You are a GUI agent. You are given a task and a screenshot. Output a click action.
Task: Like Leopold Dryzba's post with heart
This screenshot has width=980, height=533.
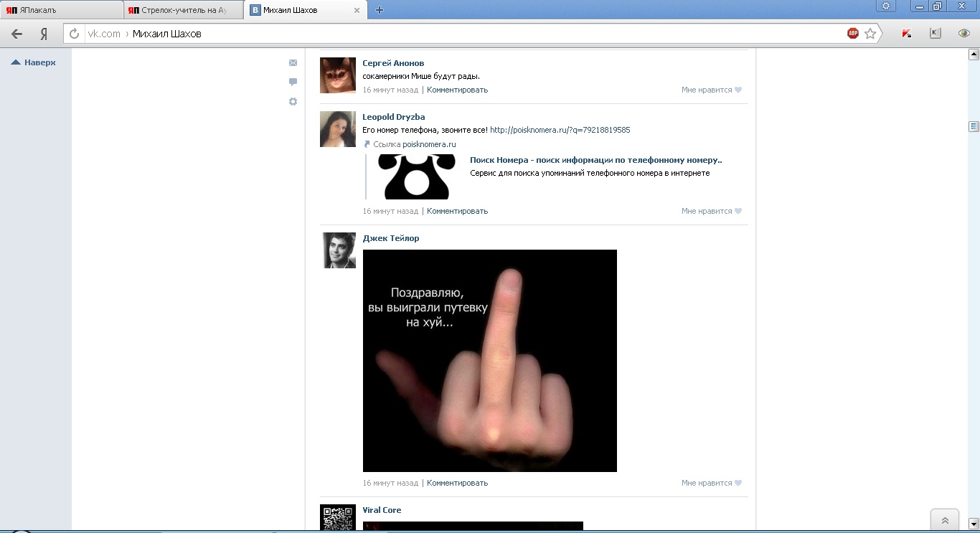(x=738, y=212)
